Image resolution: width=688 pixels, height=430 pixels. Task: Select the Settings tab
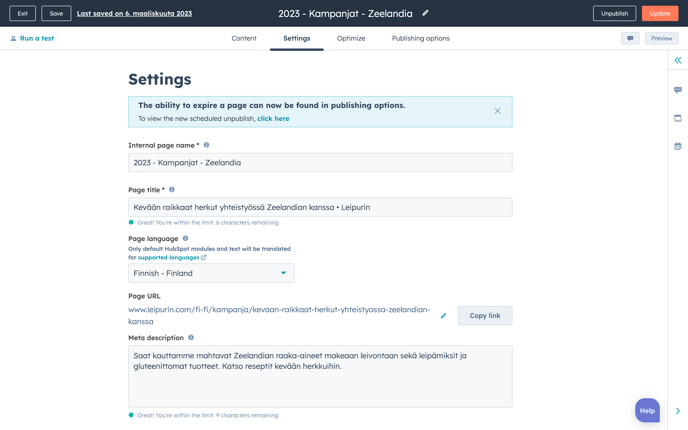click(x=297, y=38)
